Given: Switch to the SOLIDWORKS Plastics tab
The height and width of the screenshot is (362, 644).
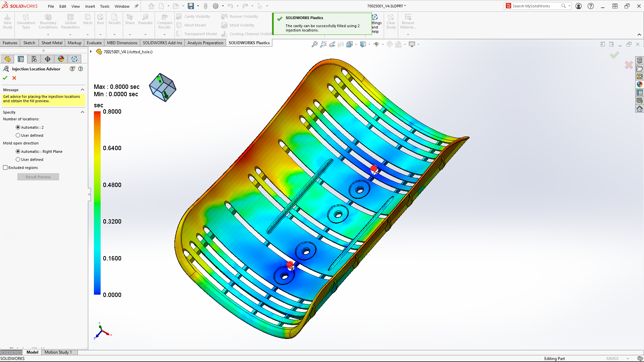Looking at the screenshot, I should pos(250,43).
